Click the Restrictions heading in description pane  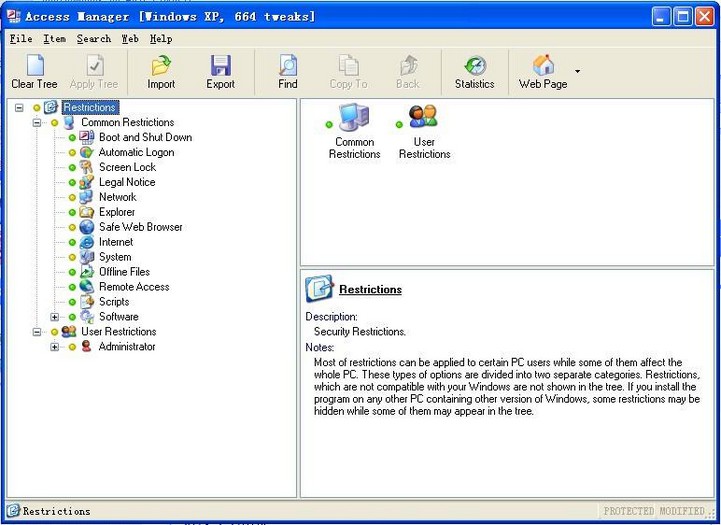click(x=370, y=290)
